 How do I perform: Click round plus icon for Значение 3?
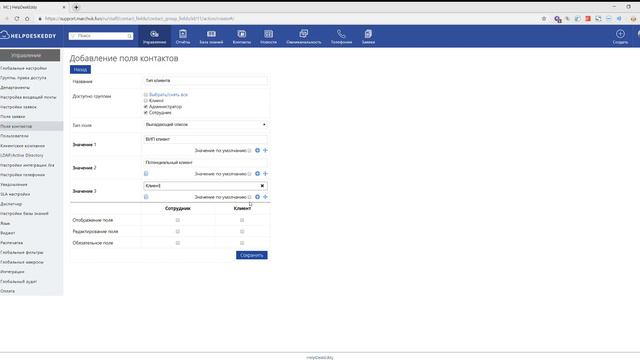[257, 197]
